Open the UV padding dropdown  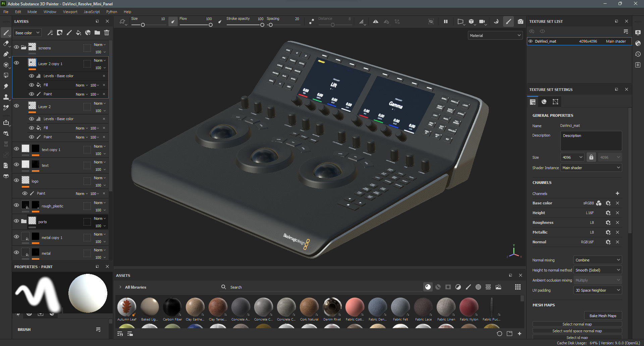598,290
